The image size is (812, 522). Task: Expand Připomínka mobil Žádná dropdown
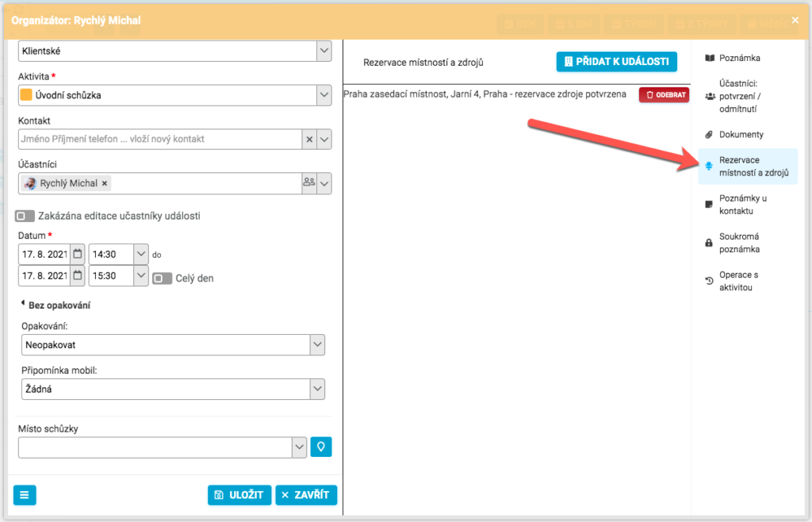(x=317, y=389)
